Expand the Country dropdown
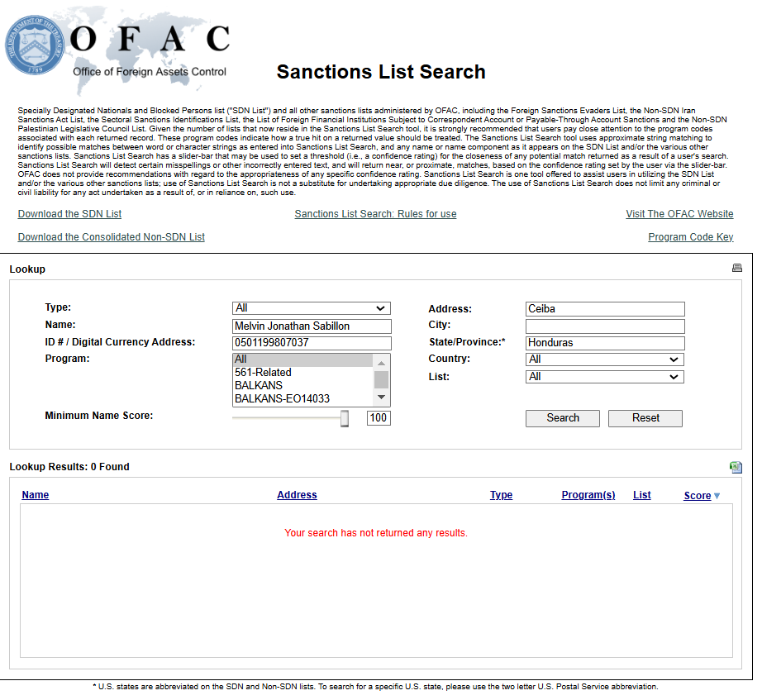Viewport: 762px width, 700px height. pos(605,360)
